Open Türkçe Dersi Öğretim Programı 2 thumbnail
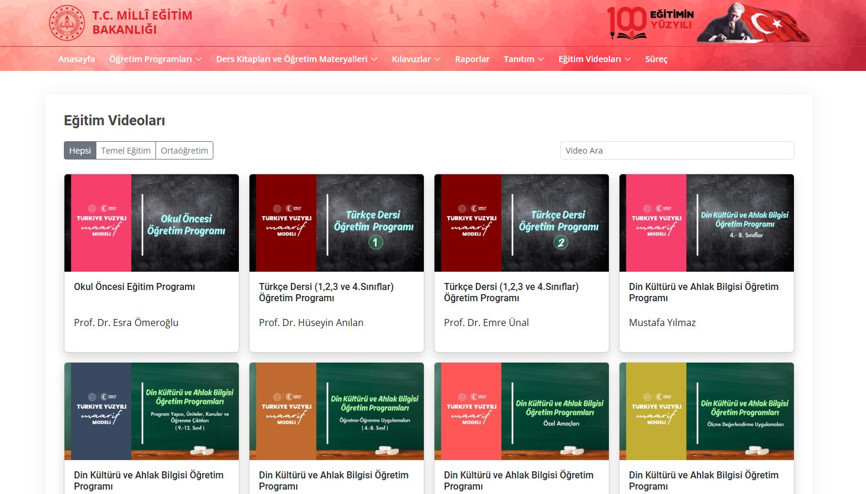 coord(521,223)
